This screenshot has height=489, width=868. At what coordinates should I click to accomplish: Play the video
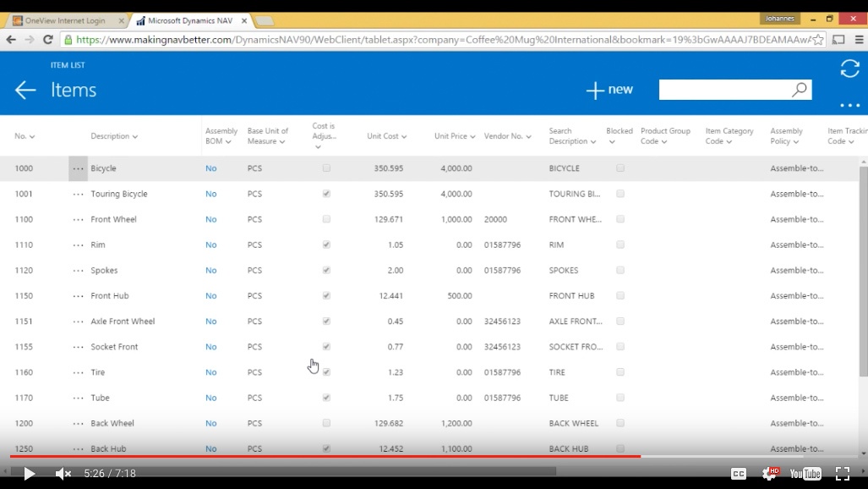coord(30,474)
